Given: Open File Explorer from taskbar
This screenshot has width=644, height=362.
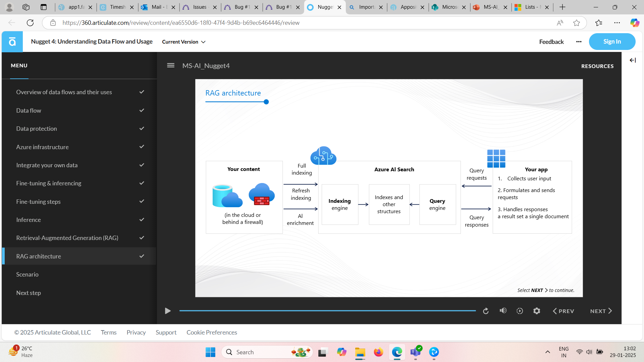Looking at the screenshot, I should 360,352.
